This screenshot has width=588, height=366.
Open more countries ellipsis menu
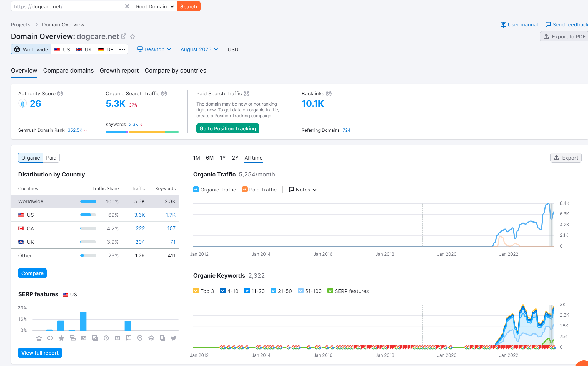122,49
